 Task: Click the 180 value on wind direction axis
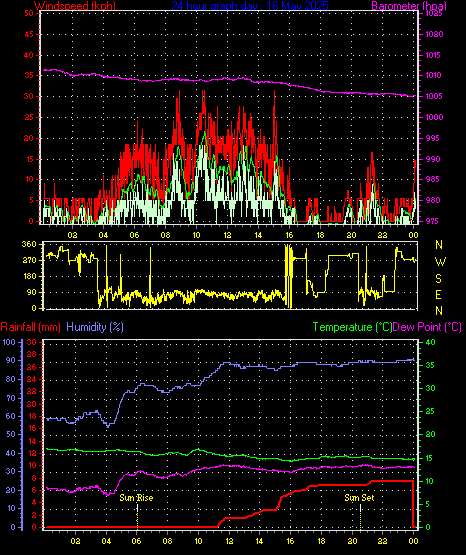point(29,276)
